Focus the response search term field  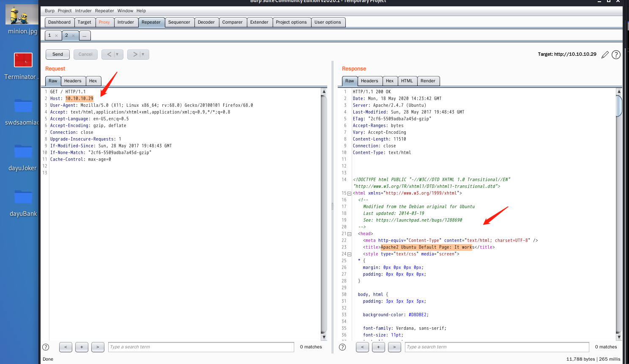point(497,347)
